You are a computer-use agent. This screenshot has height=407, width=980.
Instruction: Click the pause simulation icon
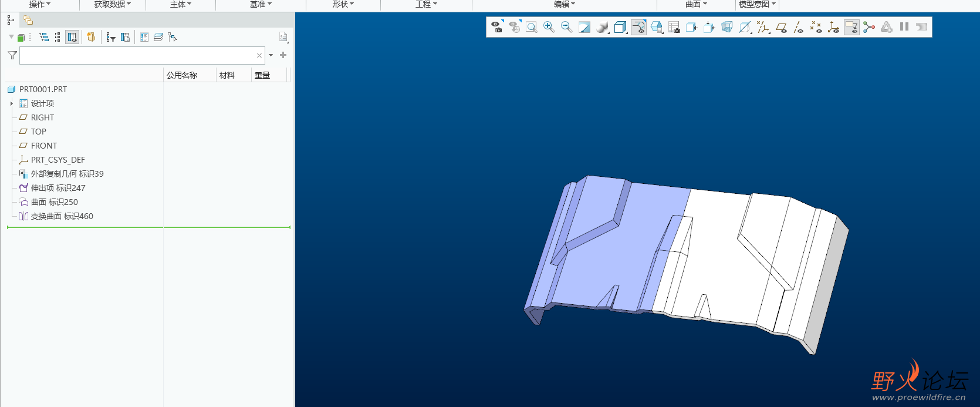[x=904, y=27]
